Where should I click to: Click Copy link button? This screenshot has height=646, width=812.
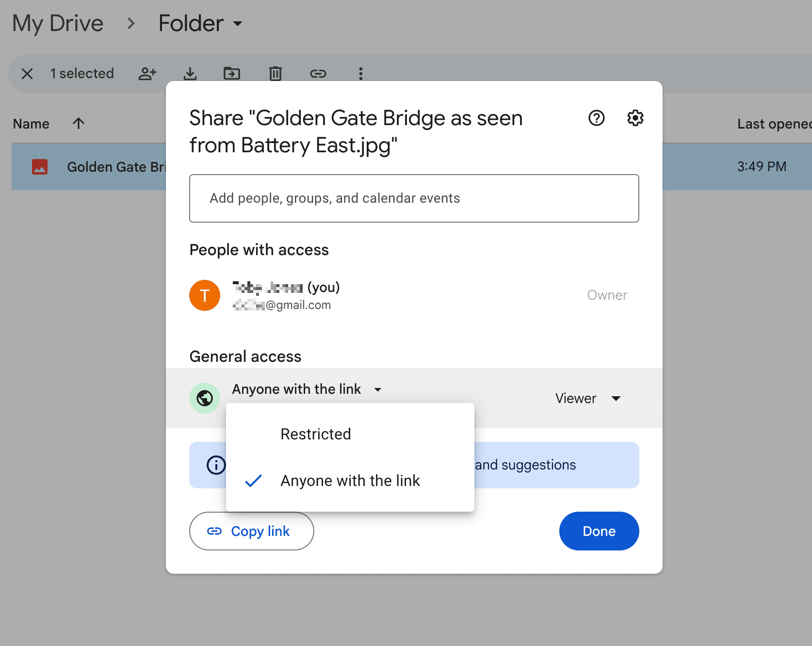tap(251, 531)
